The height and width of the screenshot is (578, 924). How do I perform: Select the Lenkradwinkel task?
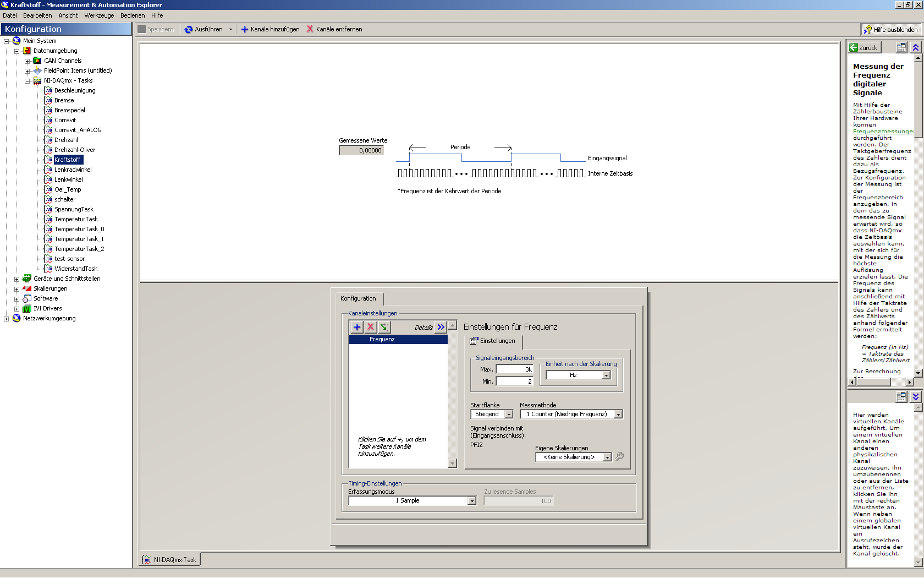(73, 170)
